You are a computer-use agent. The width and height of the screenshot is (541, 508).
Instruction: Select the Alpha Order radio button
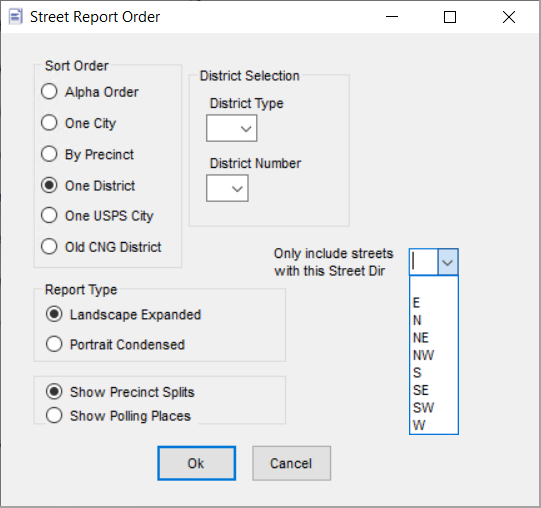pyautogui.click(x=49, y=91)
